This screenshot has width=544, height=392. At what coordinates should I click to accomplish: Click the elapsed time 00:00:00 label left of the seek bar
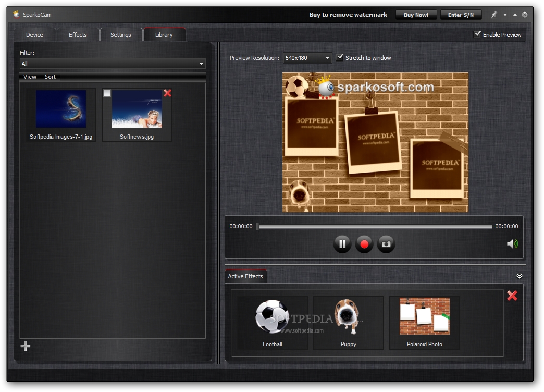(x=241, y=226)
